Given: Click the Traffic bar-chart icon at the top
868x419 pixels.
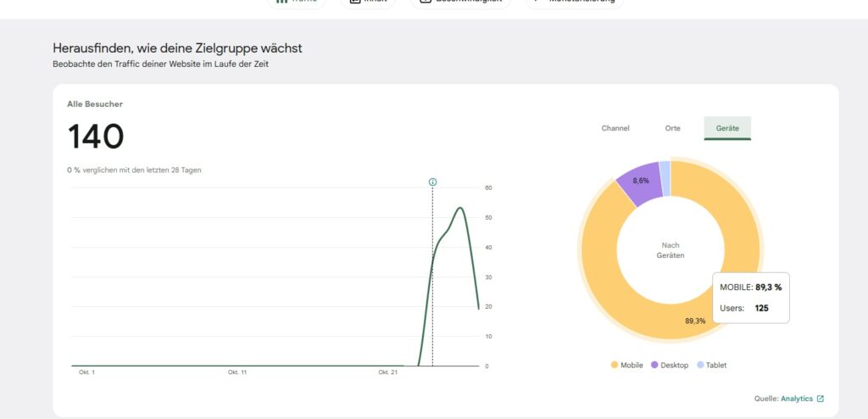Looking at the screenshot, I should coord(282,2).
